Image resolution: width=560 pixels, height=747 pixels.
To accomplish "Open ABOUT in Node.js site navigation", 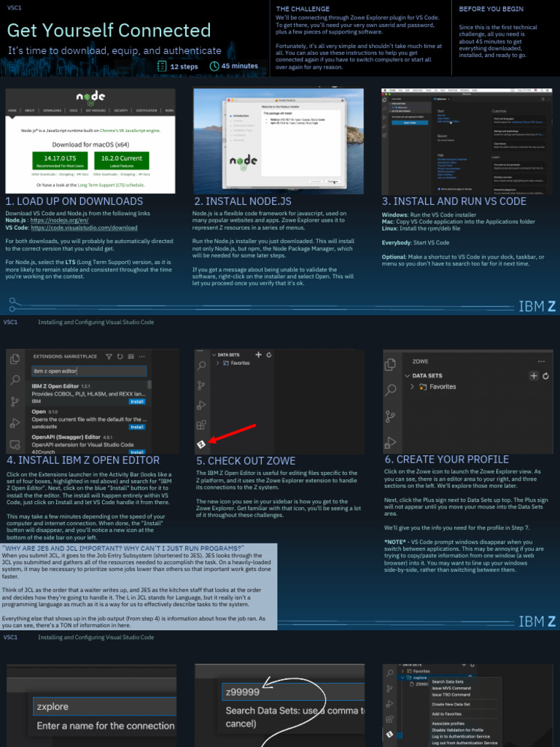I will pyautogui.click(x=30, y=111).
